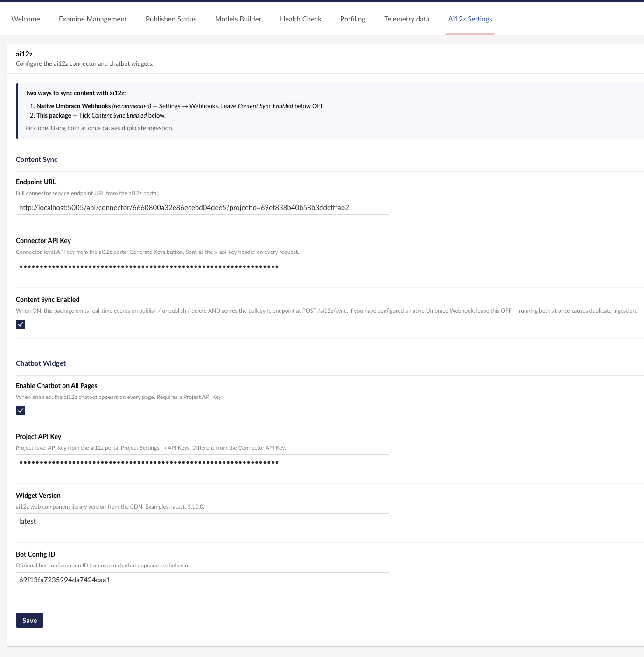Go to Models Builder tab
The height and width of the screenshot is (657, 644).
238,19
